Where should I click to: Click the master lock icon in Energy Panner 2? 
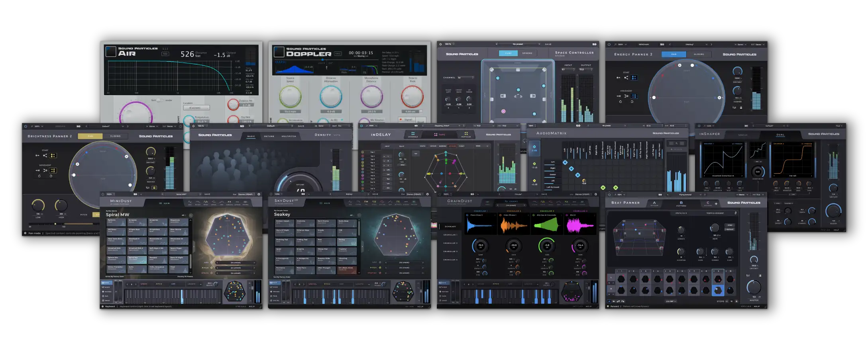click(x=741, y=108)
